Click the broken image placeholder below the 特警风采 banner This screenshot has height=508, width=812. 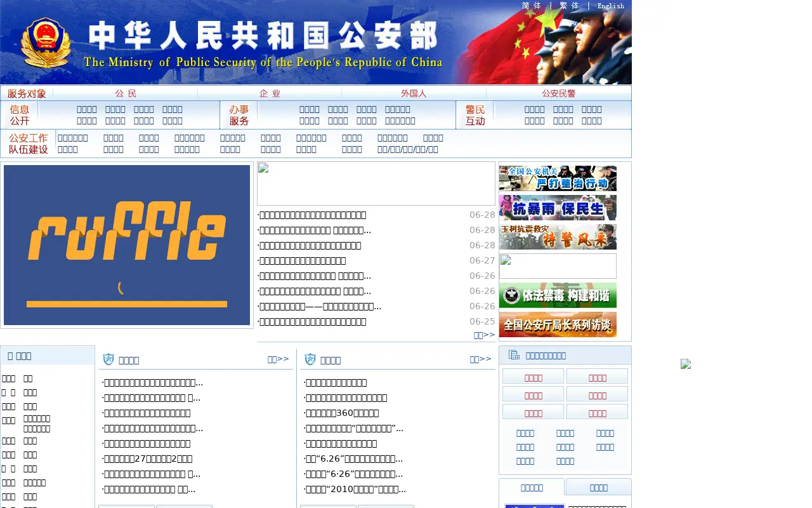(558, 266)
